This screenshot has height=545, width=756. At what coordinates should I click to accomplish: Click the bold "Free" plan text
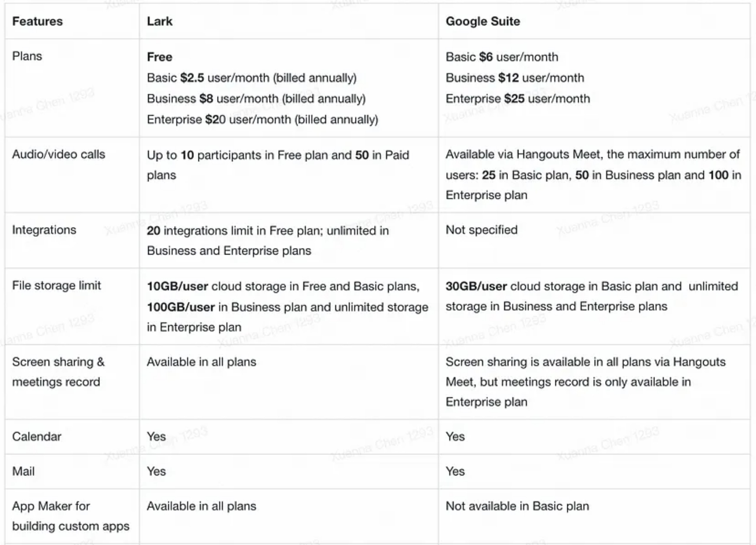point(160,57)
